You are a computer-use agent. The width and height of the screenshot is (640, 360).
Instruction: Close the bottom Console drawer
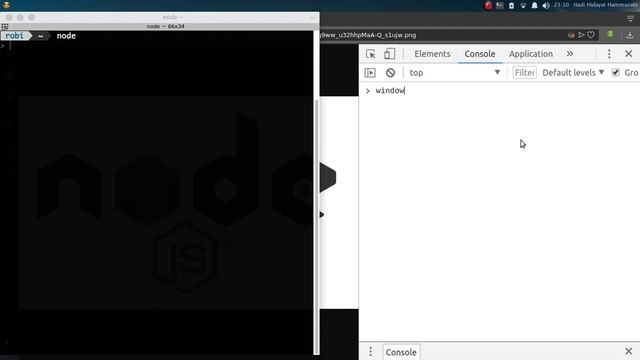coord(629,351)
